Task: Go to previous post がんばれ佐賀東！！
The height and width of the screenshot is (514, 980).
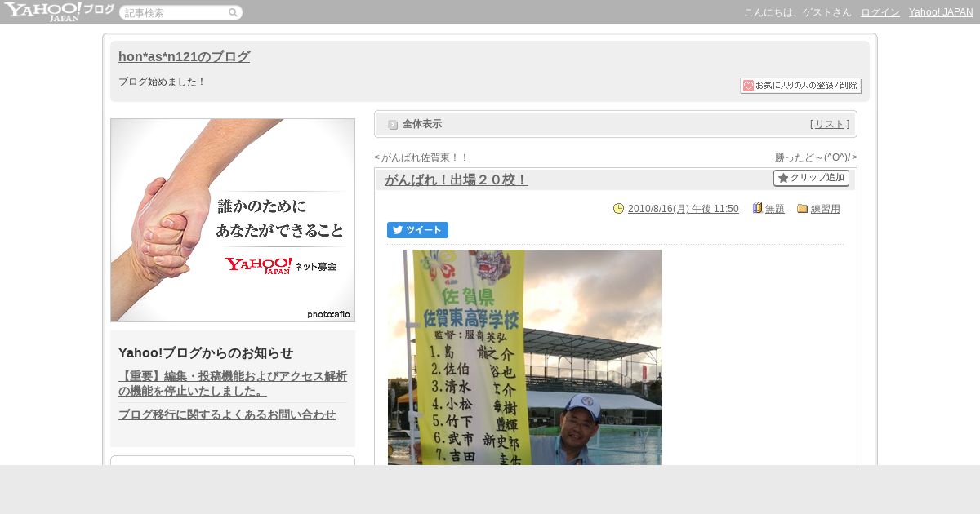Action: (425, 157)
